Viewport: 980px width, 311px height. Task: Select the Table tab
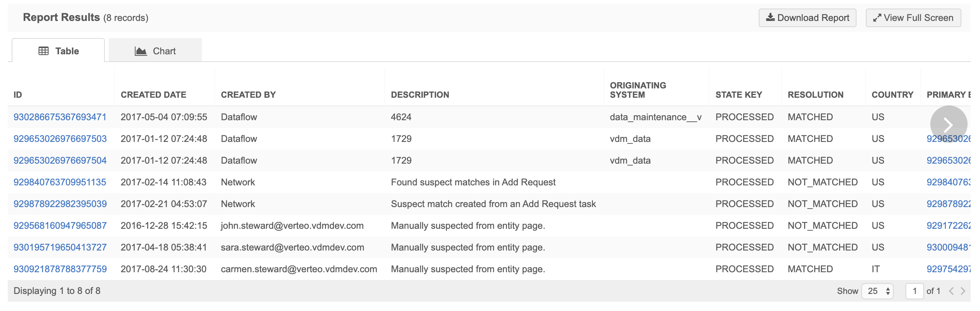[x=59, y=51]
